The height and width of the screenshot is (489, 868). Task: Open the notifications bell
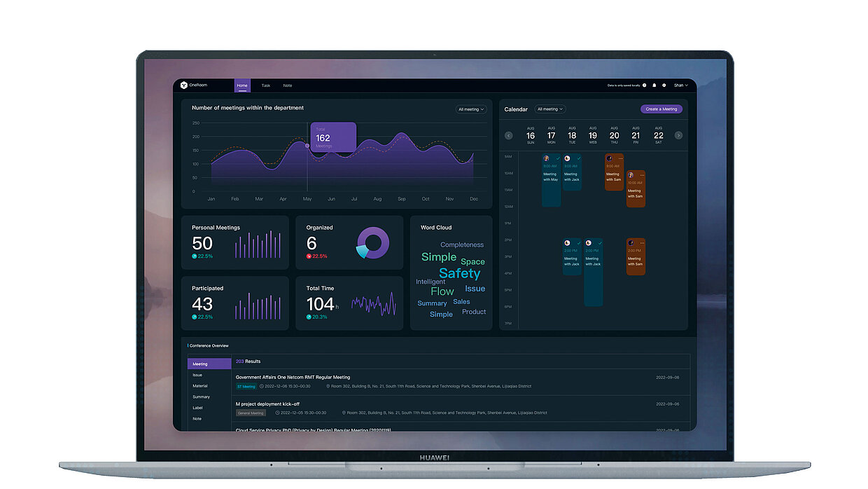tap(654, 85)
